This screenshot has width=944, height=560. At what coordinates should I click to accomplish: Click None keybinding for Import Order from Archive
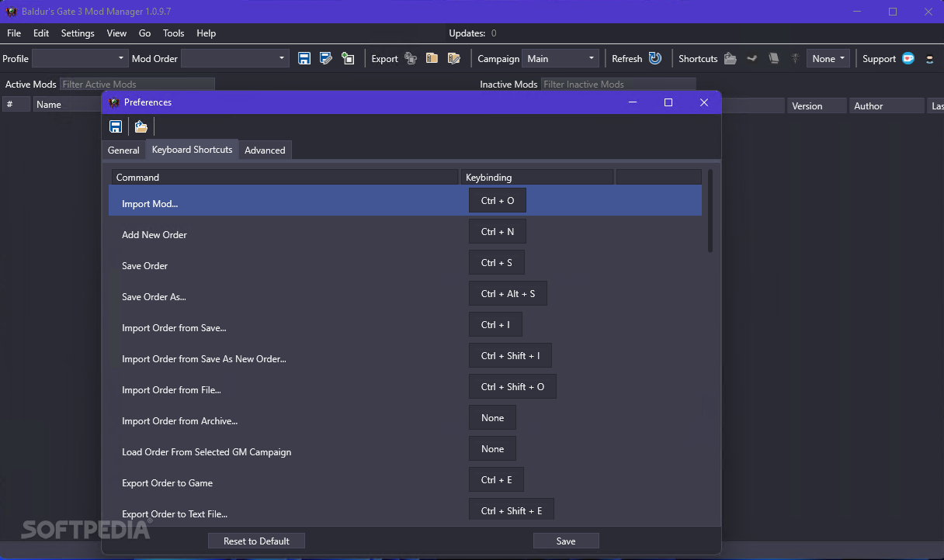click(492, 417)
